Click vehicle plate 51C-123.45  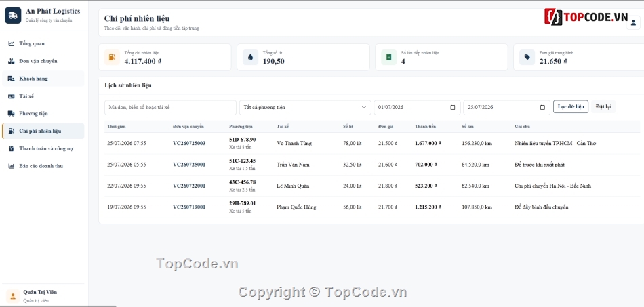[x=242, y=161]
